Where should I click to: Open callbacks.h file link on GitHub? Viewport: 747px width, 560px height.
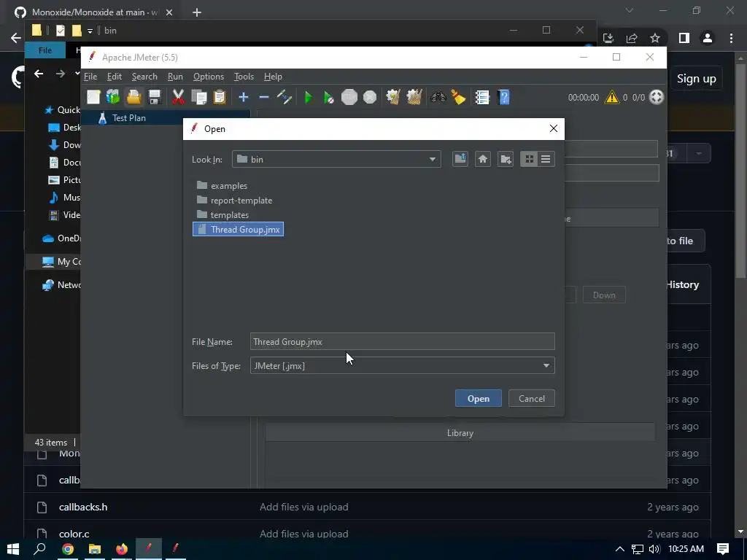[83, 507]
